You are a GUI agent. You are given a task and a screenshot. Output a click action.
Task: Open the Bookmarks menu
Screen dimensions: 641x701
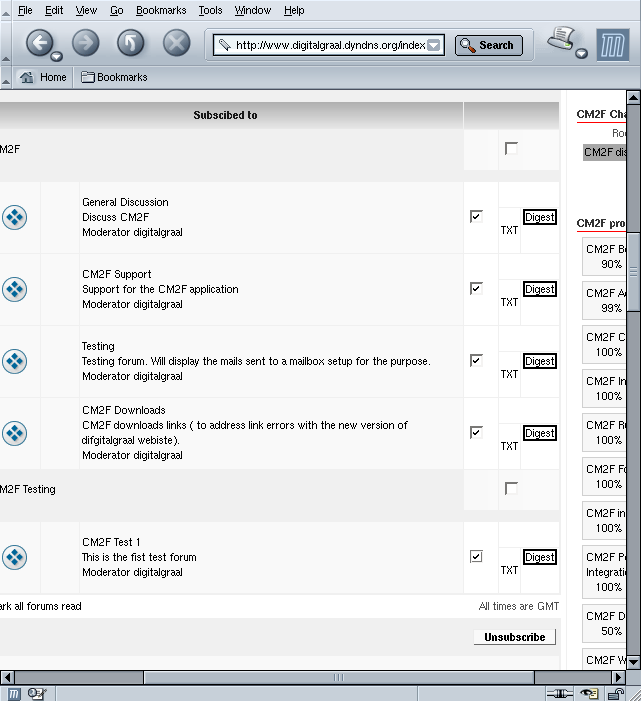(160, 10)
